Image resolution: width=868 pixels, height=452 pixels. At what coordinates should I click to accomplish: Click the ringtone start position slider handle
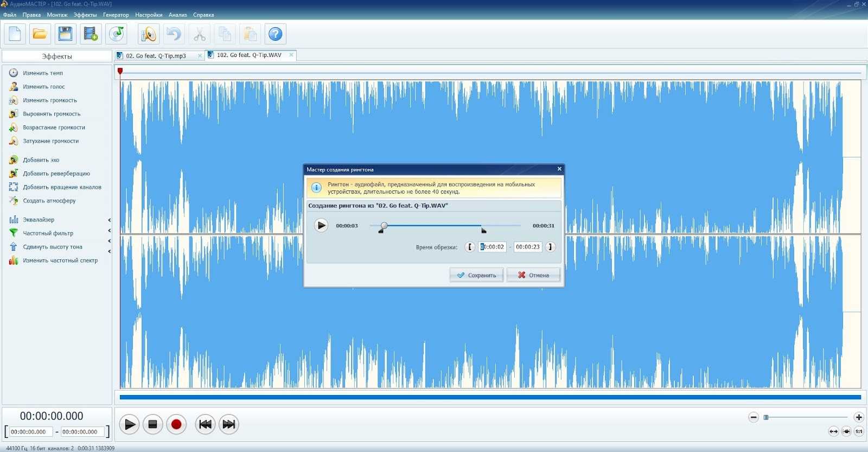(384, 225)
